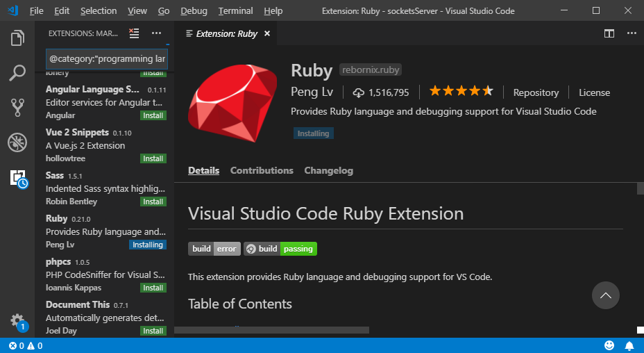Open the Explorer view in activity bar

pyautogui.click(x=17, y=38)
